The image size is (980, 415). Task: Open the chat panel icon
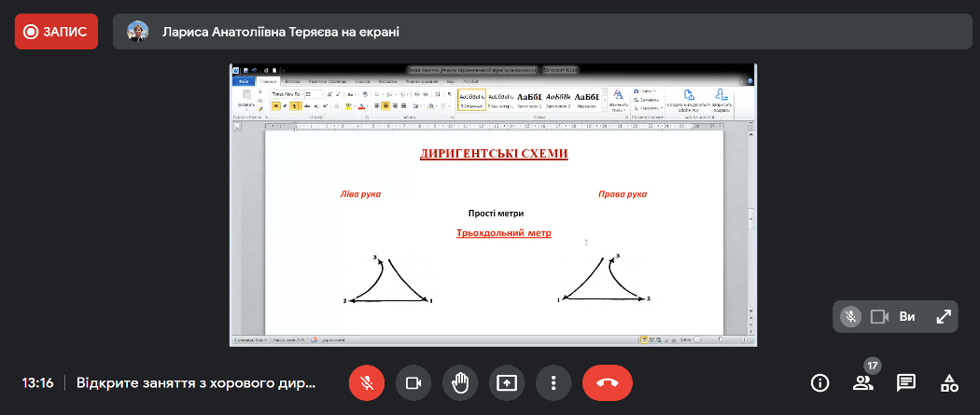905,382
